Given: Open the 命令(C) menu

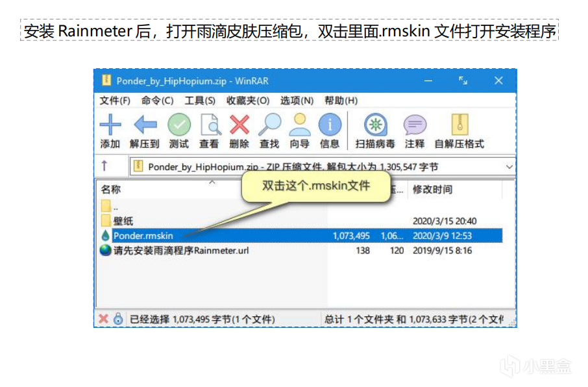Looking at the screenshot, I should pos(157,101).
